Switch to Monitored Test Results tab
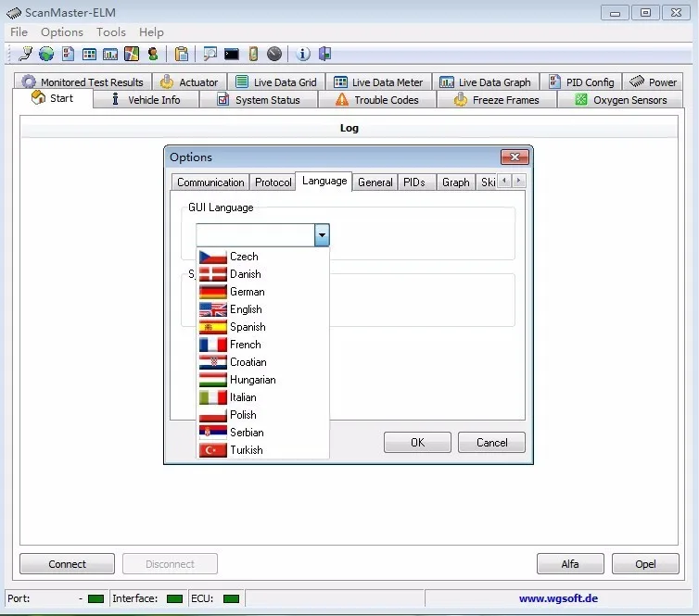Image resolution: width=699 pixels, height=616 pixels. pos(83,82)
